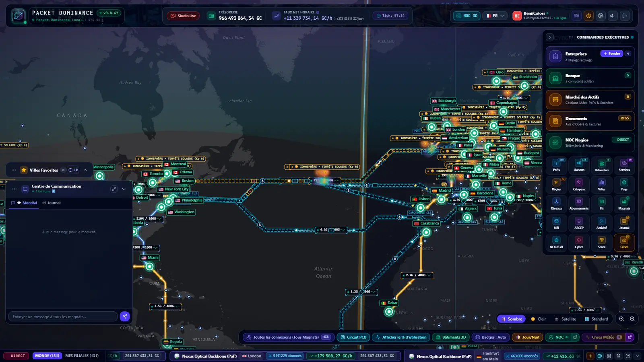
Task: Toggle Bâtiments 3D on the map
Action: click(x=450, y=337)
